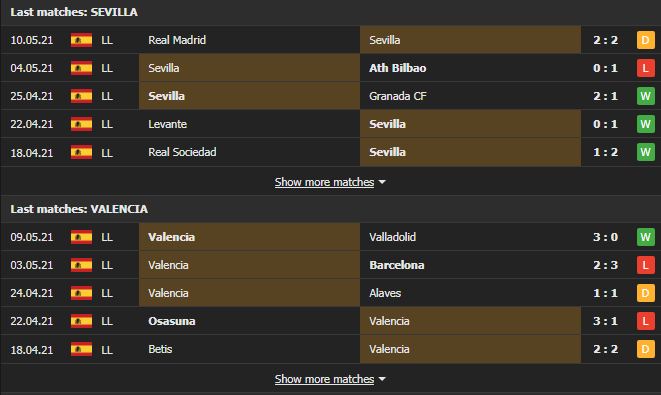
Task: Select the 3 : 1 score of Osasuna match
Action: (605, 321)
